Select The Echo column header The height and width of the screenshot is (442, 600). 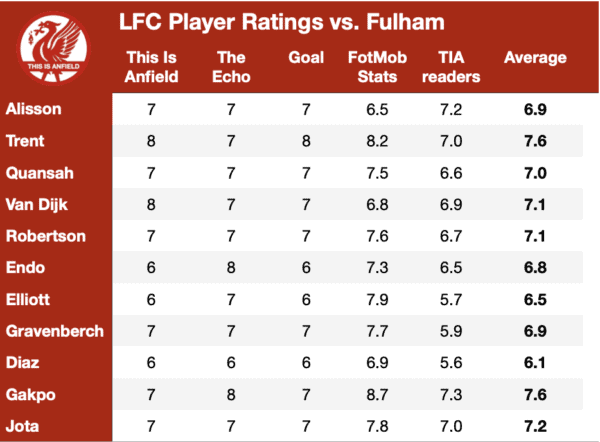coord(231,67)
